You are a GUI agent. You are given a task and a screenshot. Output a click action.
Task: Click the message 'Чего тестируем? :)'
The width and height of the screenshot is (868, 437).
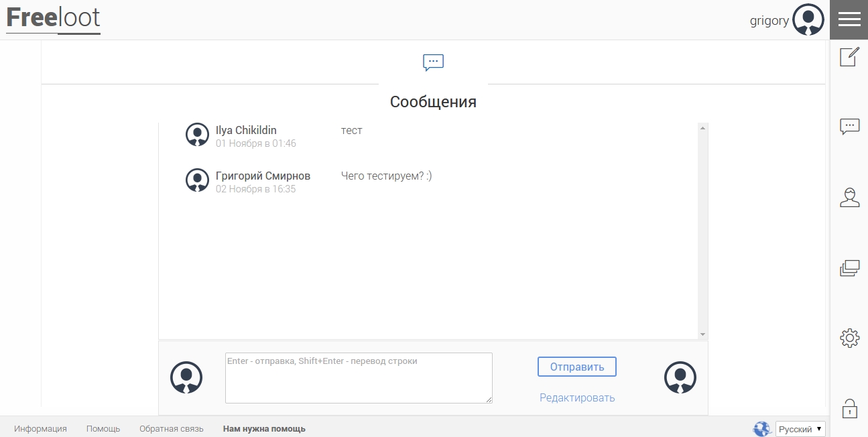pyautogui.click(x=387, y=176)
